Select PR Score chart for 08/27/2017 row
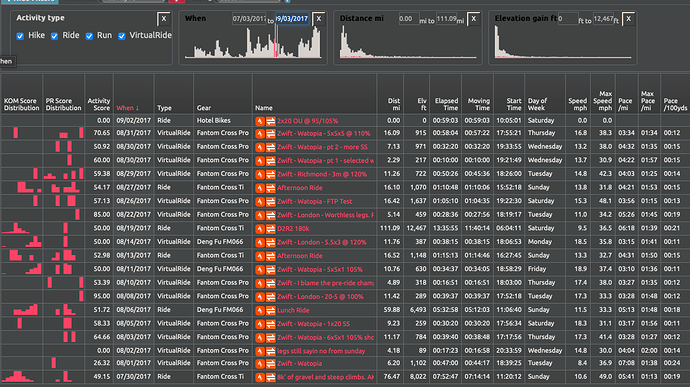690x387 pixels. (x=63, y=188)
